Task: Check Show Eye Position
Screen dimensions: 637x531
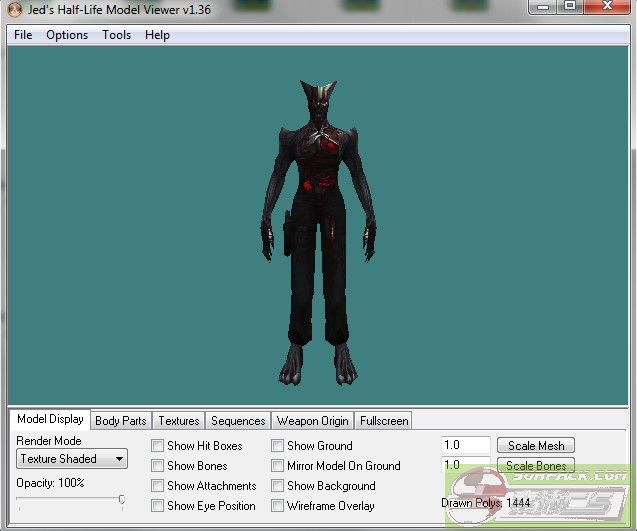Action: click(158, 506)
